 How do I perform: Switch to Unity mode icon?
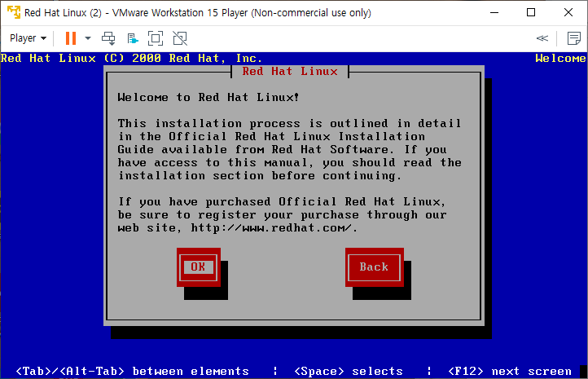click(x=180, y=38)
